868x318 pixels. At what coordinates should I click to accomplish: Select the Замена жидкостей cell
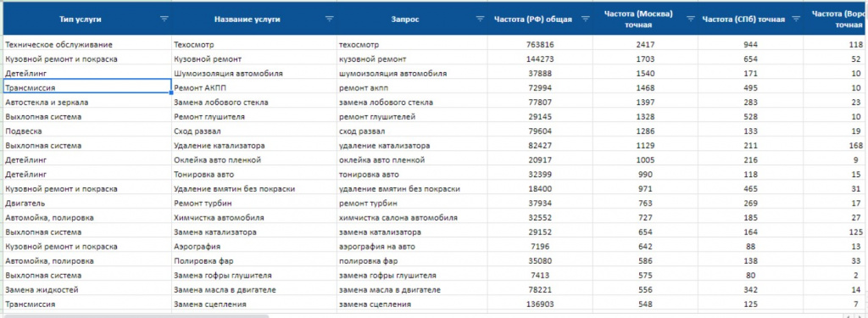[87, 289]
